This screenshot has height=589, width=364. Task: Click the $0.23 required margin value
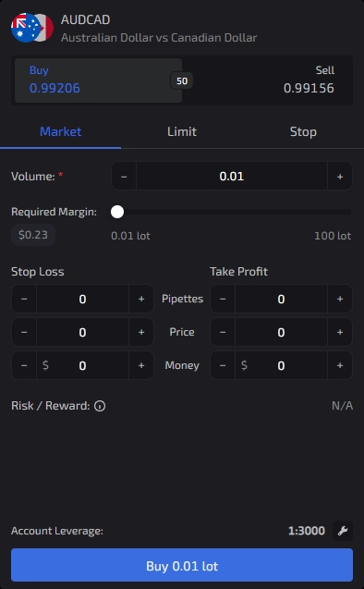(33, 235)
